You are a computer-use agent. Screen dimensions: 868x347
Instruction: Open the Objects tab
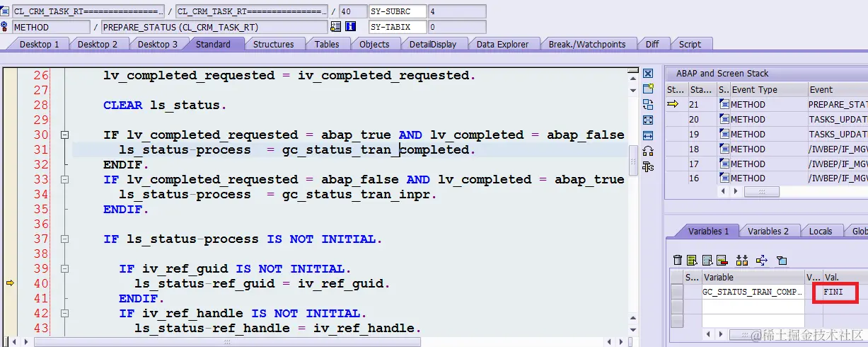[374, 44]
